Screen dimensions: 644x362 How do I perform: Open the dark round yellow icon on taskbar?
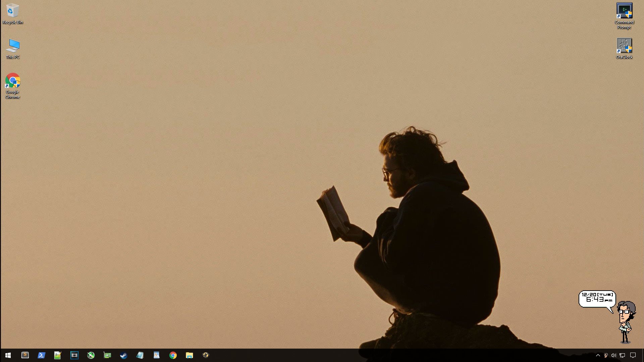click(206, 355)
